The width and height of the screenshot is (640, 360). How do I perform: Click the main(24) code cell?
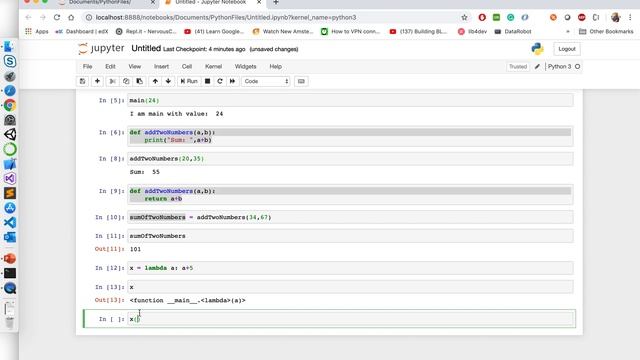(x=350, y=100)
